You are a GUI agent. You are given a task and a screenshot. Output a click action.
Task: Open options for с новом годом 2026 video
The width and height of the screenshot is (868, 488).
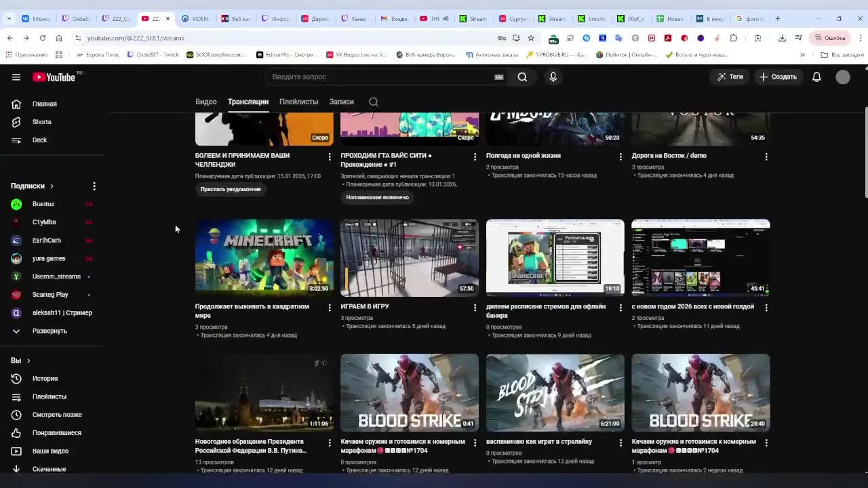coord(766,308)
